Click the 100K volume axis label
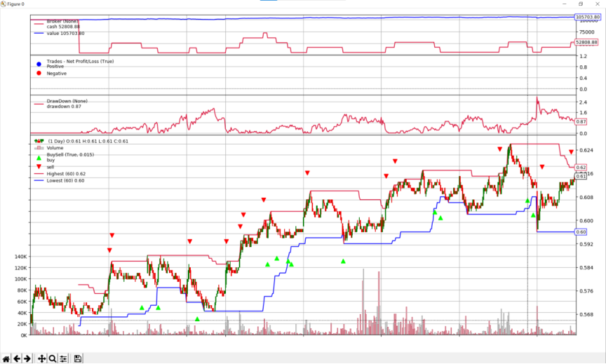The image size is (606, 364). [x=20, y=279]
